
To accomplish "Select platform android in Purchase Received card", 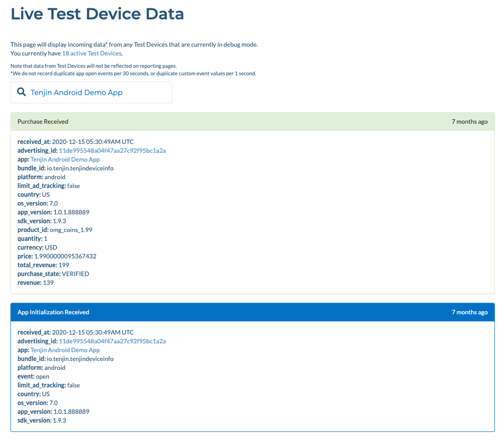I will tap(55, 177).
